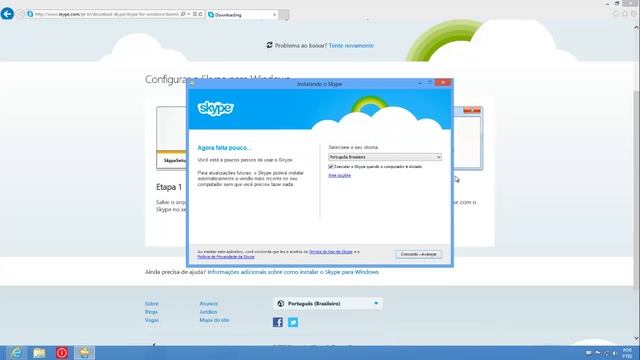Screen dimensions: 640x360
Task: Click the 'Etapa 1' heading on the page
Action: click(169, 187)
